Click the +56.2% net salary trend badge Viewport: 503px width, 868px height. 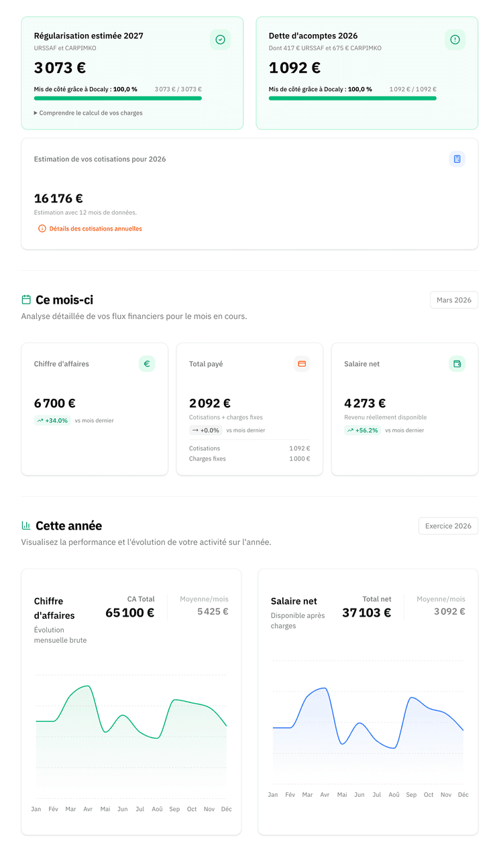click(362, 430)
